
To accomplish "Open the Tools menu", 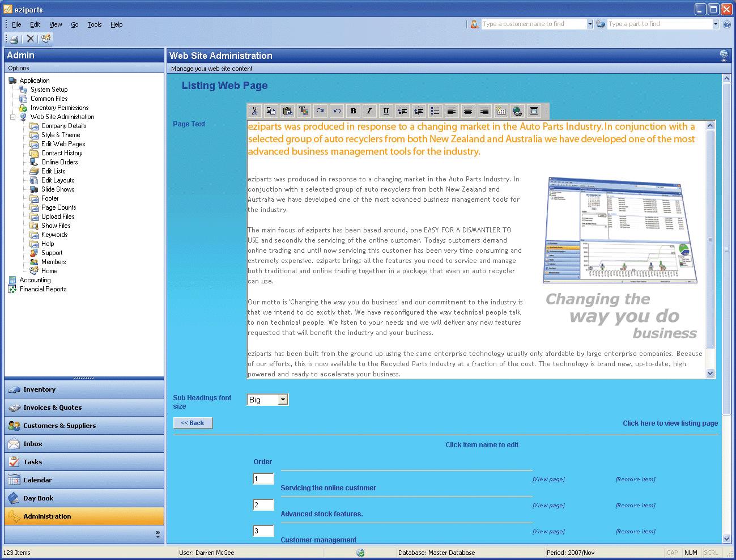I will pos(95,24).
